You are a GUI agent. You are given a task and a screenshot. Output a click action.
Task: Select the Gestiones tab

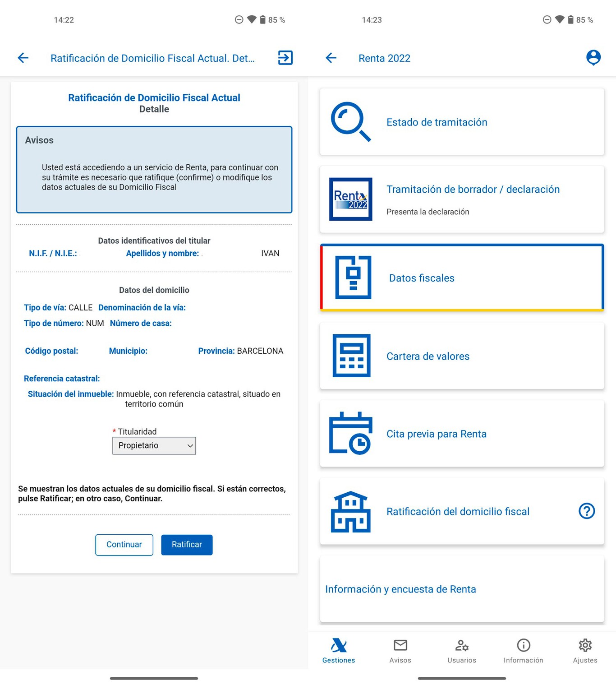tap(339, 651)
